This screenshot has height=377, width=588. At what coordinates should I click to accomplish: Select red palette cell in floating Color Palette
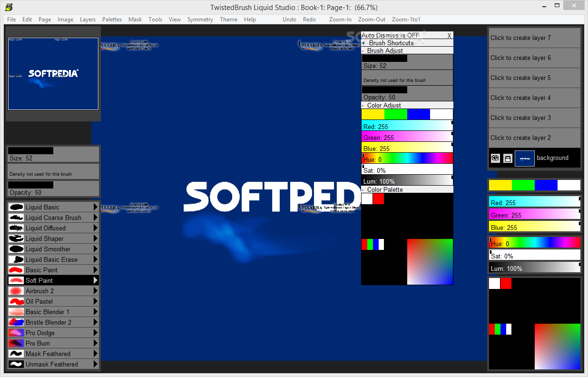coord(378,199)
